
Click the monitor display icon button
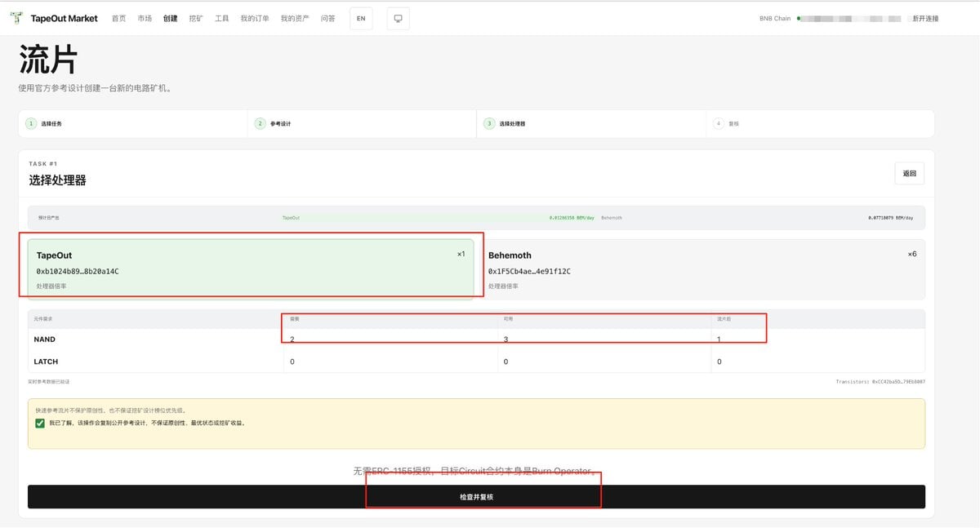(x=399, y=19)
